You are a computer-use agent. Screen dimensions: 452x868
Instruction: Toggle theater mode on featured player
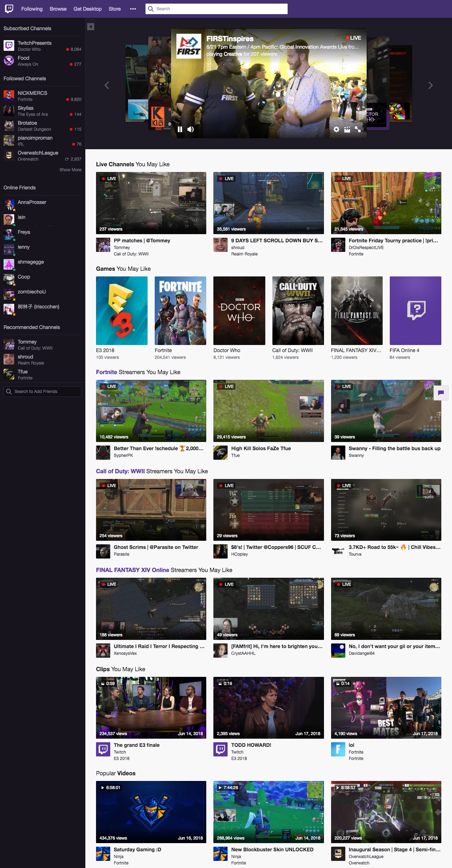tap(347, 129)
